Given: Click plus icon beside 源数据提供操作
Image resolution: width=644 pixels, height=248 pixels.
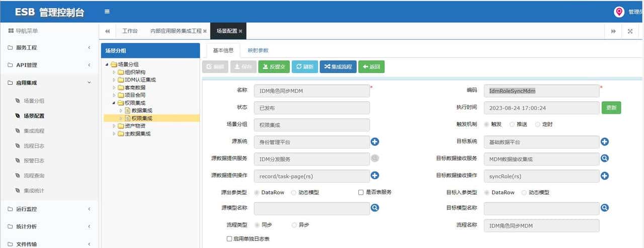Looking at the screenshot, I should click(x=375, y=175).
